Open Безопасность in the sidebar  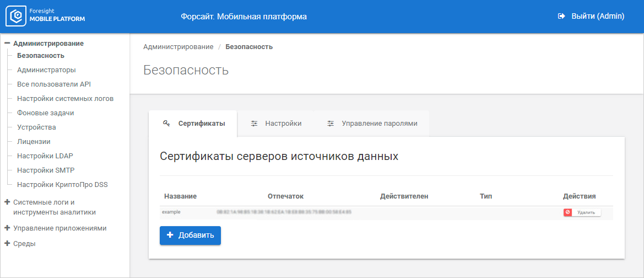pos(41,56)
